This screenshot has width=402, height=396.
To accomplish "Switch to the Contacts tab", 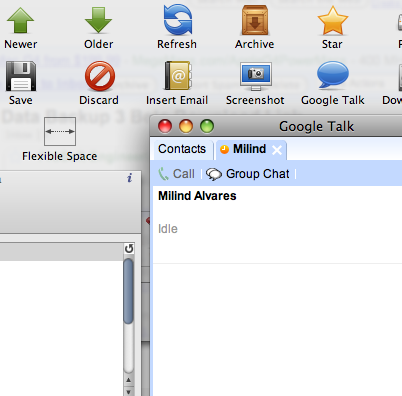I will (182, 149).
